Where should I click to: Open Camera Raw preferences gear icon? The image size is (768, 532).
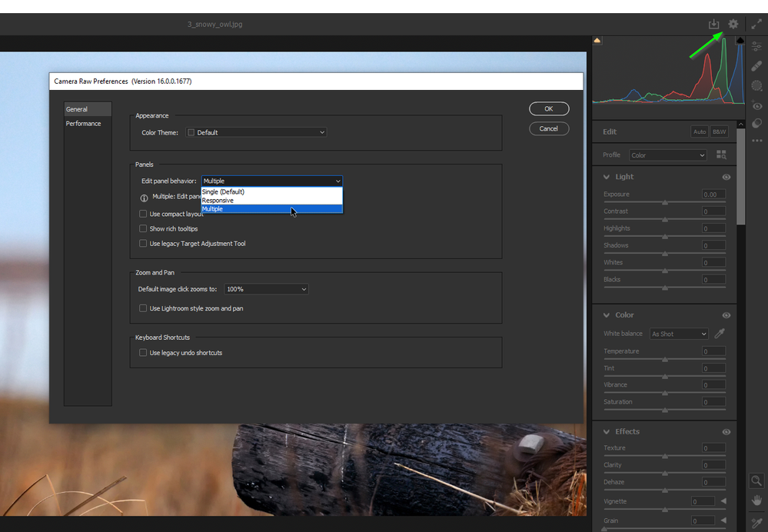[733, 25]
